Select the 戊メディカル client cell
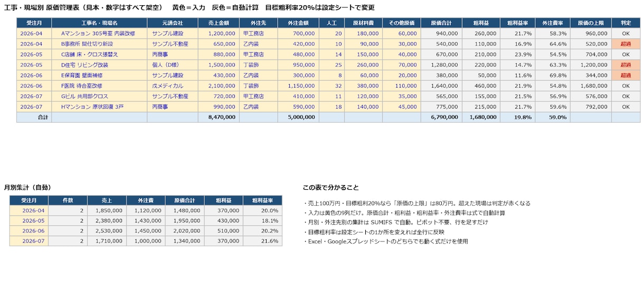This screenshot has height=299, width=644. click(173, 86)
